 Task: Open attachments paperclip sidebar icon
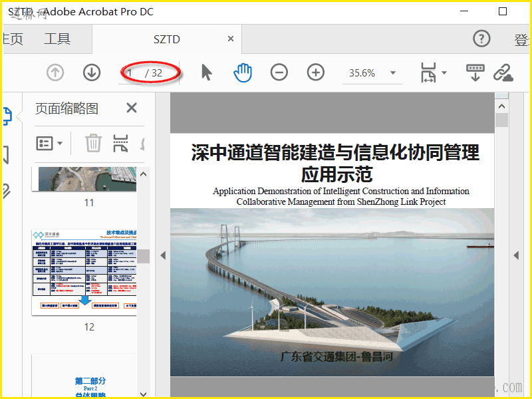pyautogui.click(x=6, y=192)
